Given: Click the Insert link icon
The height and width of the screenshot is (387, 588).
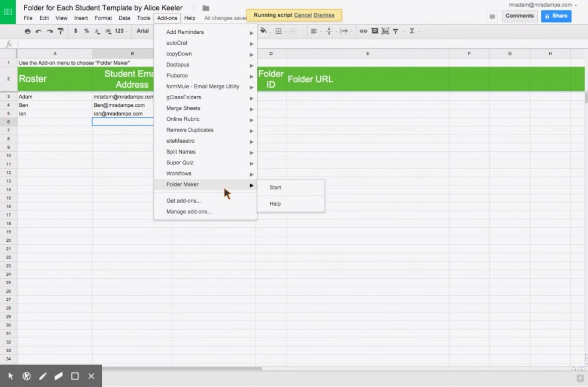Looking at the screenshot, I should (363, 31).
